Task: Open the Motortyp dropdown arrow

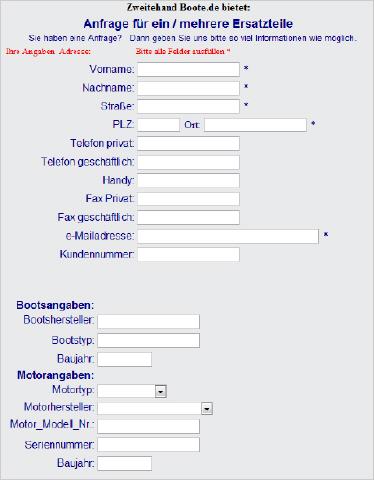Action: click(161, 391)
